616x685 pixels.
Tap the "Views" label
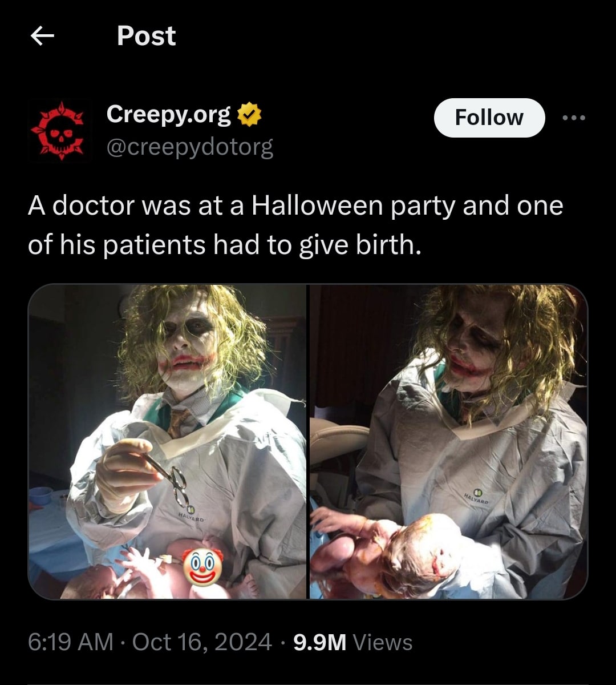coord(383,642)
